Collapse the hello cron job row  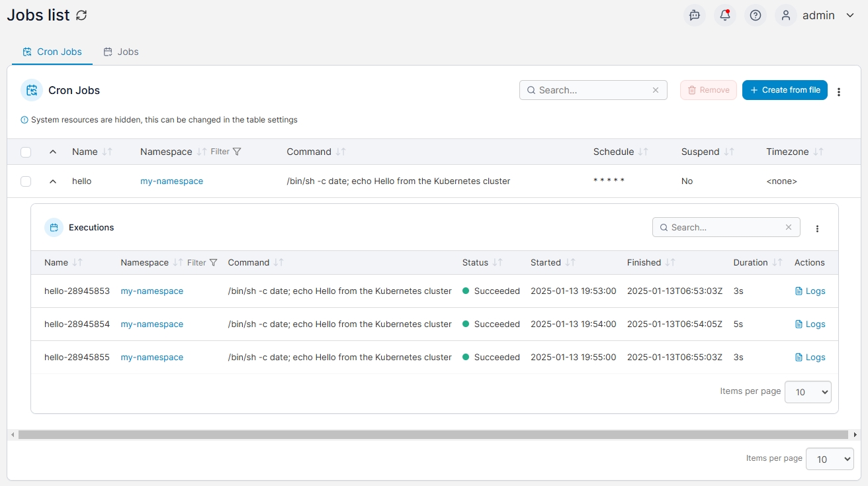point(53,181)
